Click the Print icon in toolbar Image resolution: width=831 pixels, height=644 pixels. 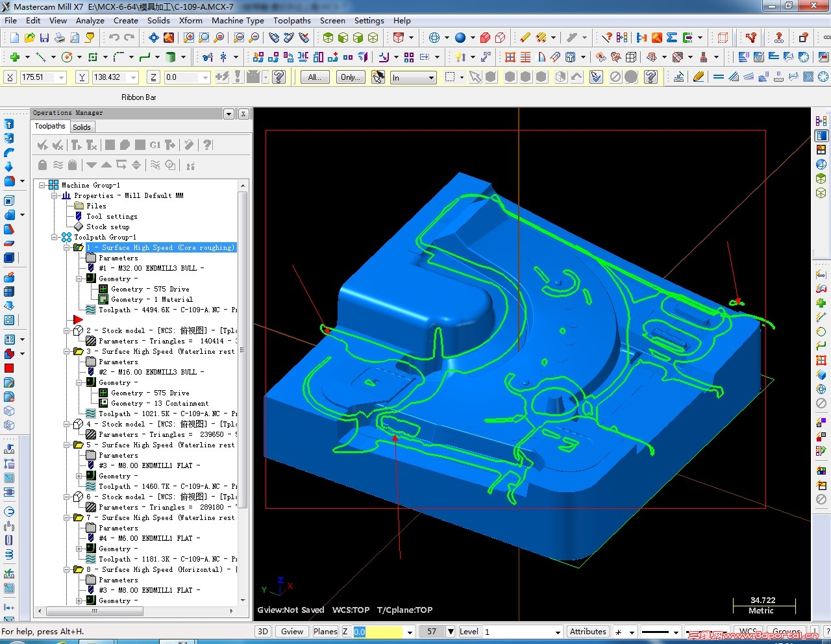pos(60,38)
